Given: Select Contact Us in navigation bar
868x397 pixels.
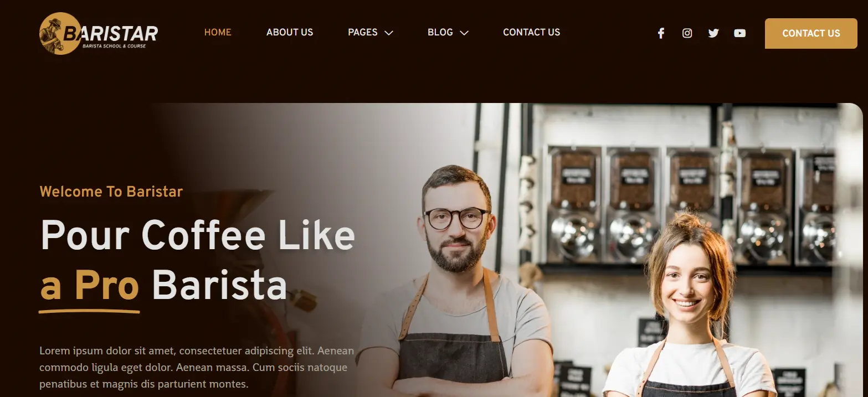Looking at the screenshot, I should point(531,32).
